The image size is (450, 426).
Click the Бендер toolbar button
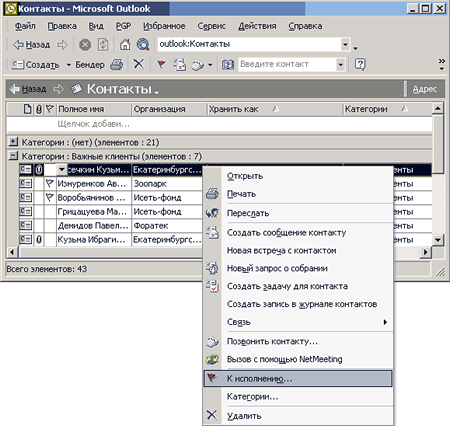[90, 64]
